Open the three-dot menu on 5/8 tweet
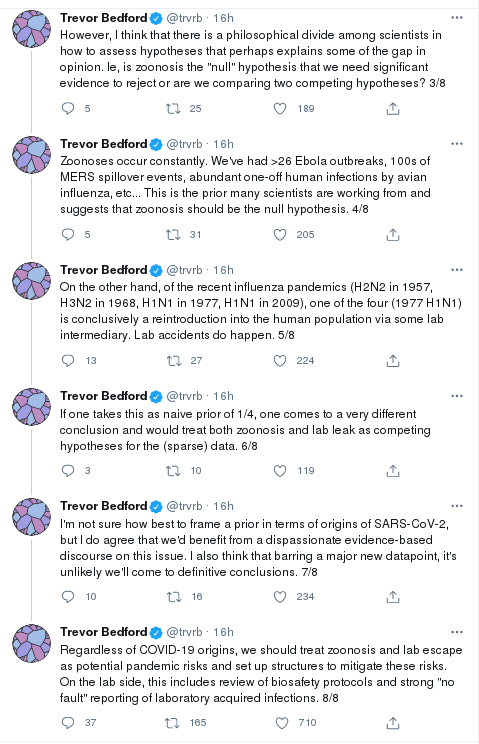Viewport: 479px width, 744px height. tap(457, 270)
